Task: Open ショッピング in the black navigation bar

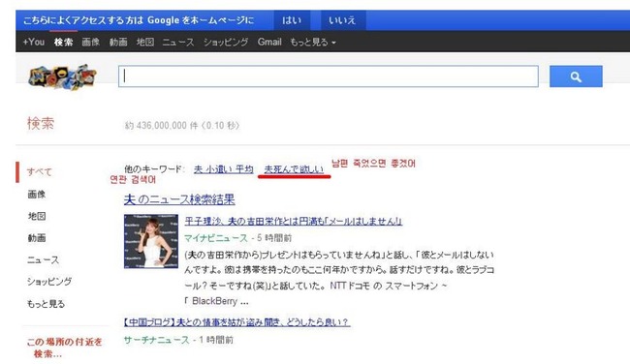Action: [x=226, y=42]
